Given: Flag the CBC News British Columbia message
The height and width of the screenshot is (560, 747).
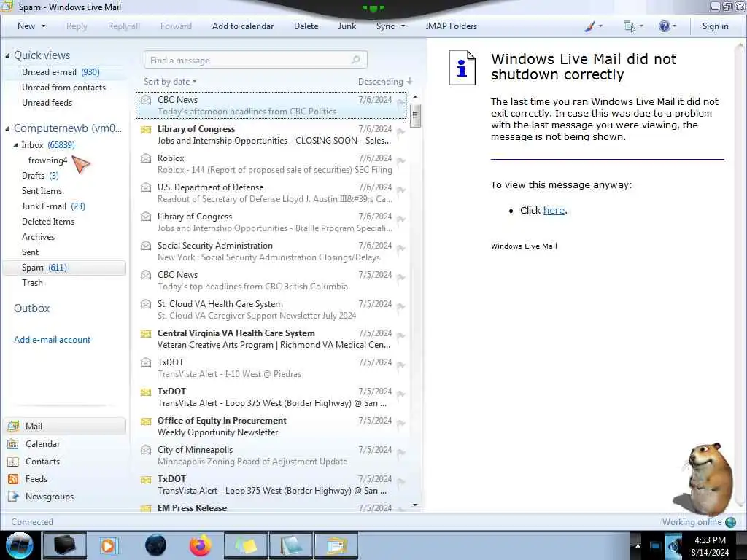Looking at the screenshot, I should [x=400, y=278].
